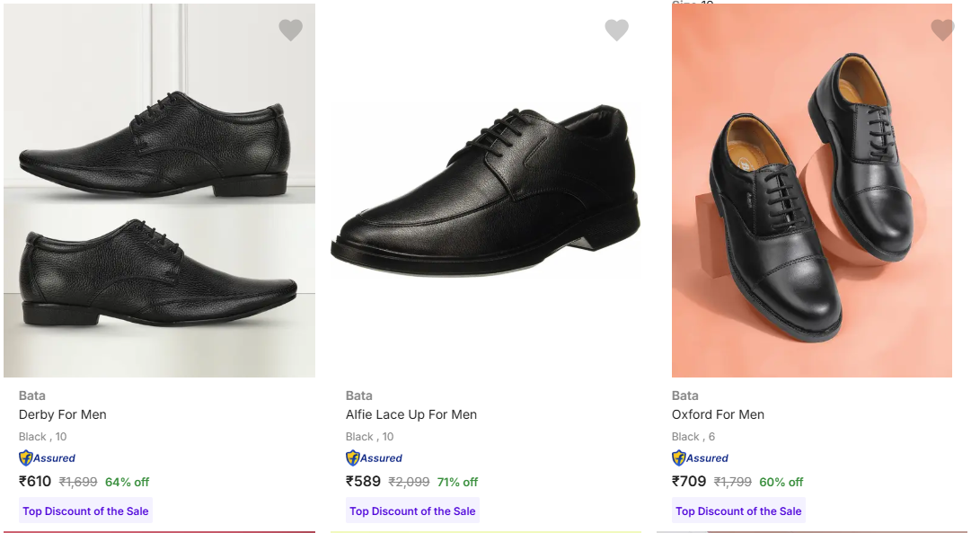Screen dimensions: 980x533
Task: Click the Bata brand name above Derby
Action: [x=32, y=395]
